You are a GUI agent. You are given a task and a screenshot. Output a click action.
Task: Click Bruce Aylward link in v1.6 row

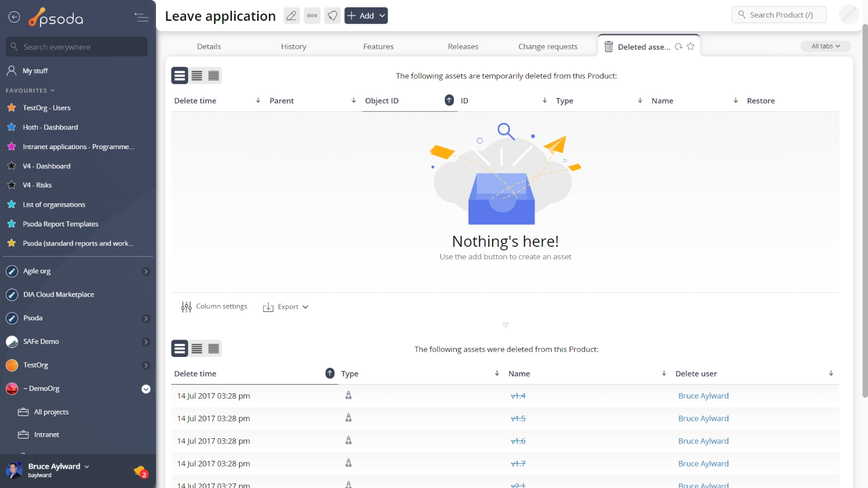coord(704,441)
